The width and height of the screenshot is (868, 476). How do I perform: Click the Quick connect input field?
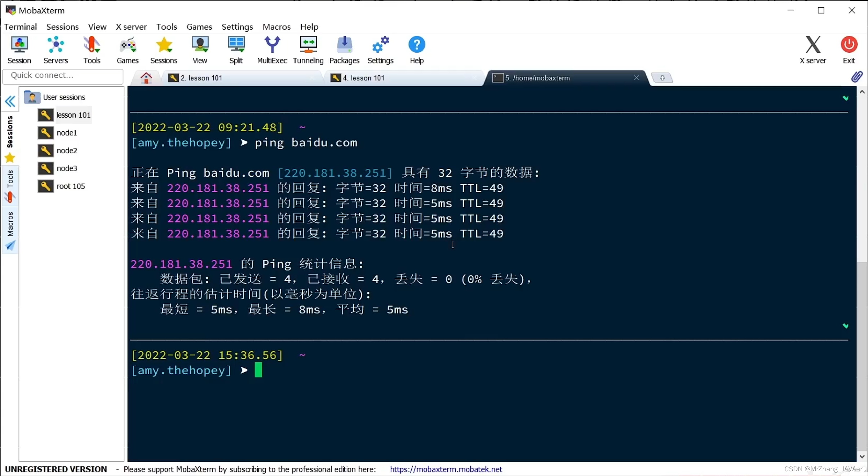point(63,75)
